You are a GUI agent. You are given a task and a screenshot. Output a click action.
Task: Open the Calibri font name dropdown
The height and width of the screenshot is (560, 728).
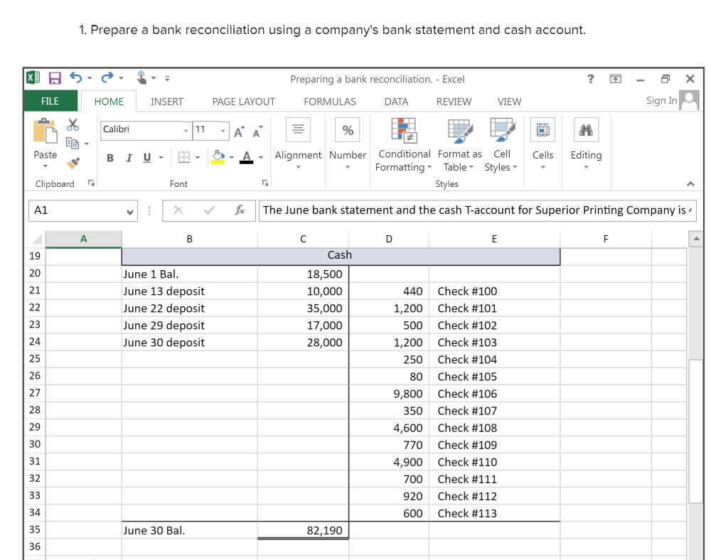tap(186, 130)
